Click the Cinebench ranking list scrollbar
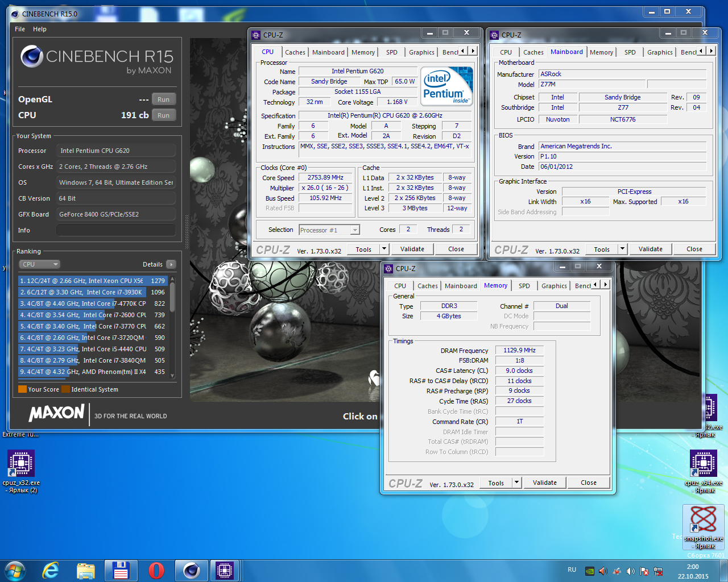The width and height of the screenshot is (728, 582). 172,327
